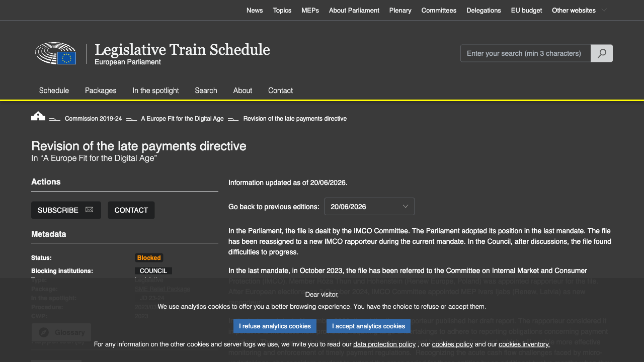Image resolution: width=644 pixels, height=362 pixels.
Task: Accept analytics cookies
Action: pos(369,326)
